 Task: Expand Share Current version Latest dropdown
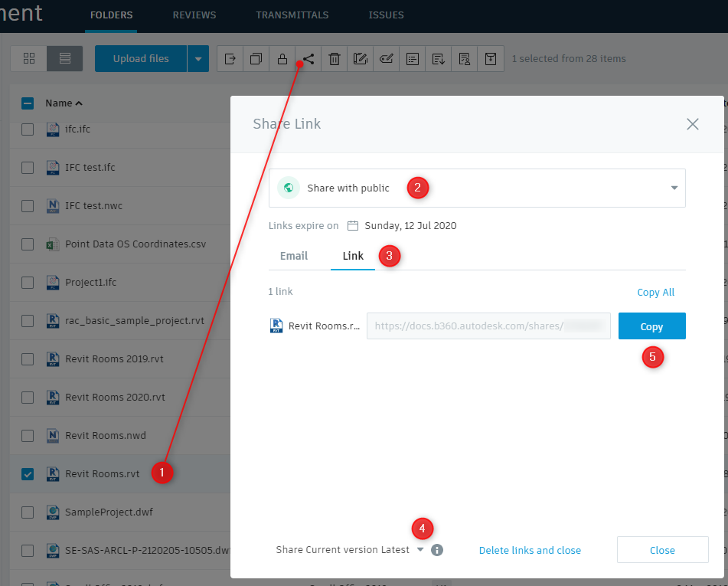420,549
